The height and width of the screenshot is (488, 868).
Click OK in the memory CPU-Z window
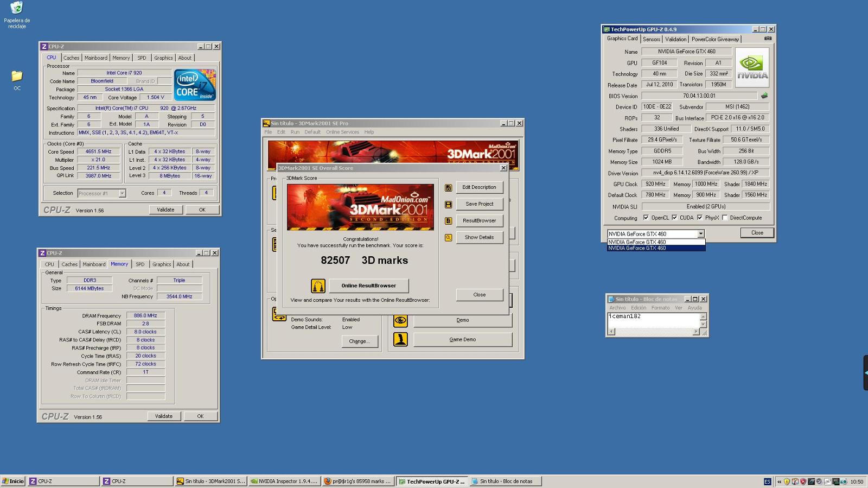(200, 416)
